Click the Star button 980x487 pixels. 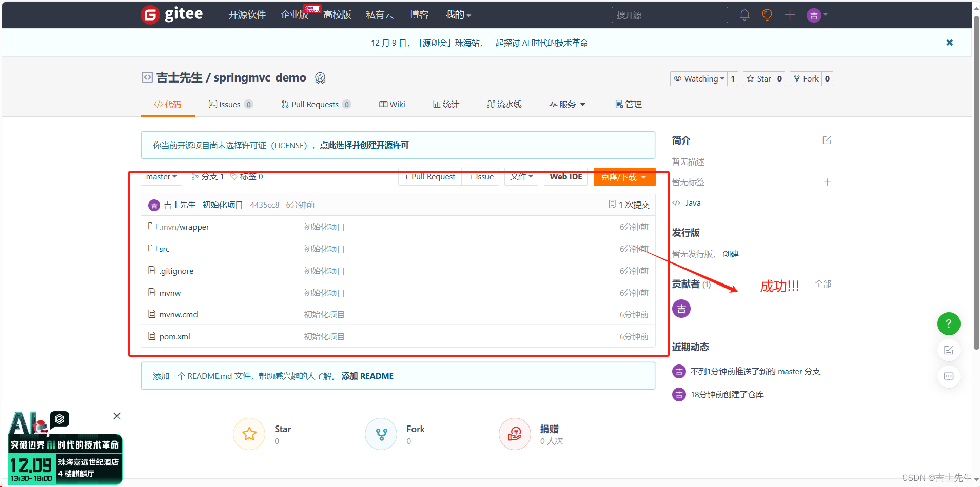759,78
